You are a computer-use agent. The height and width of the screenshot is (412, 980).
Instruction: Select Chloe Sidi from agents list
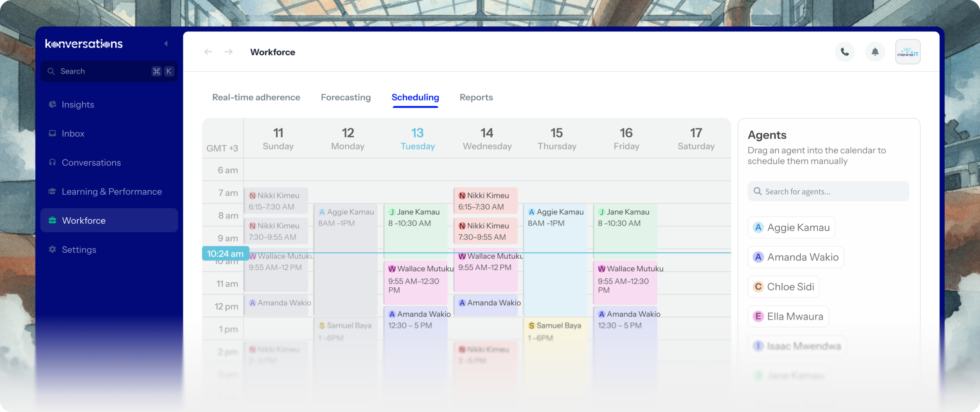tap(783, 287)
